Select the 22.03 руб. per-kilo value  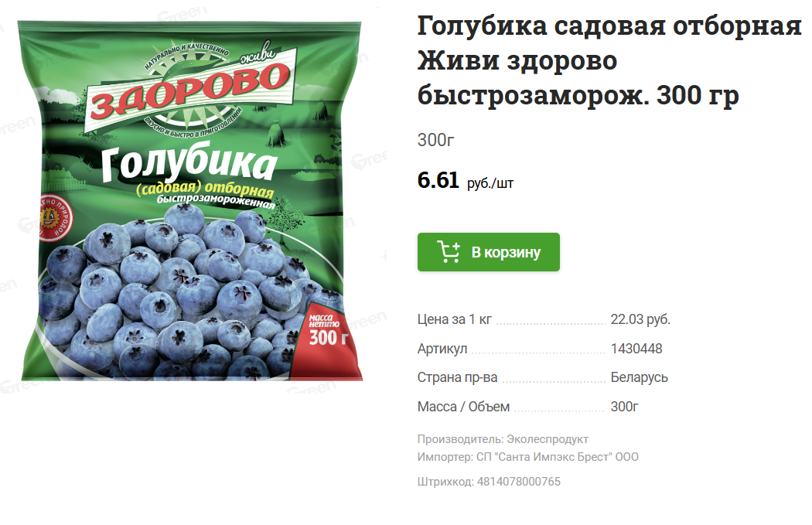[640, 319]
